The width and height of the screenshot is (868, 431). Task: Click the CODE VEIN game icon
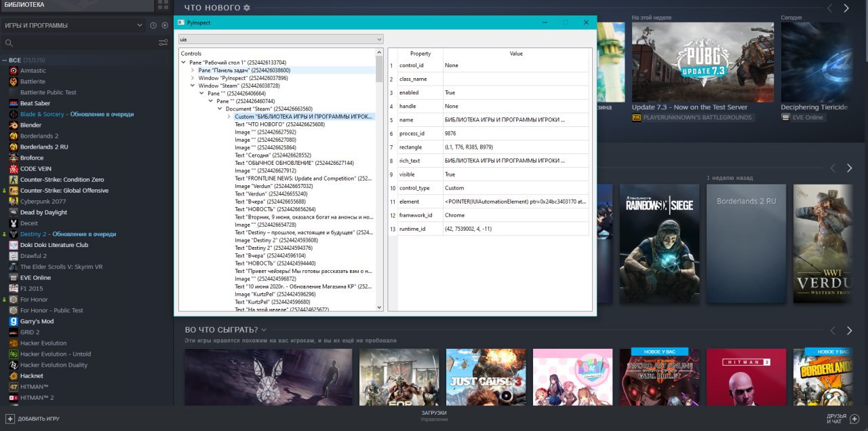(x=14, y=168)
